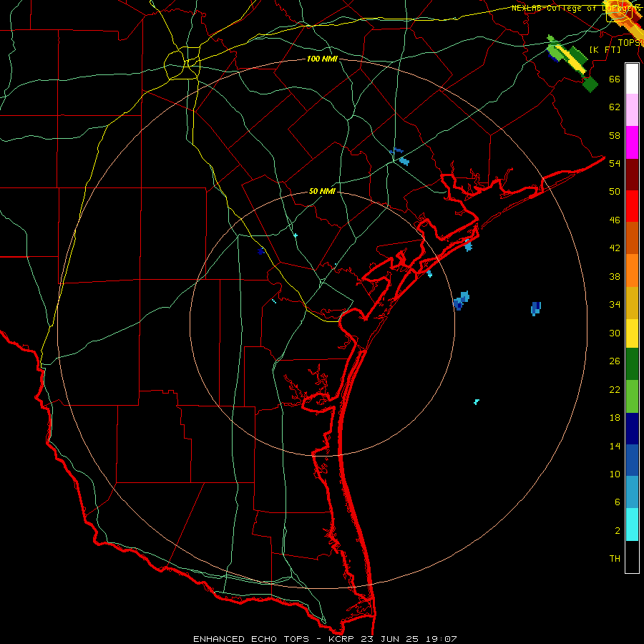Click the 54 legend value
Image resolution: width=644 pixels, height=644 pixels.
pos(615,163)
